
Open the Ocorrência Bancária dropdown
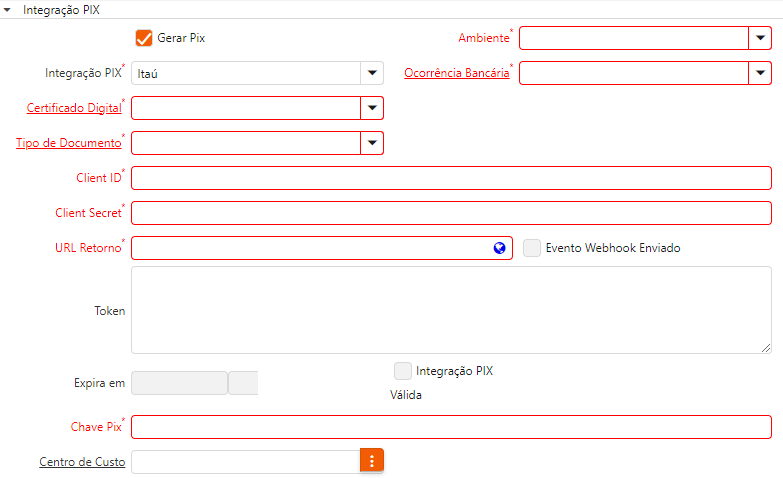coord(760,73)
